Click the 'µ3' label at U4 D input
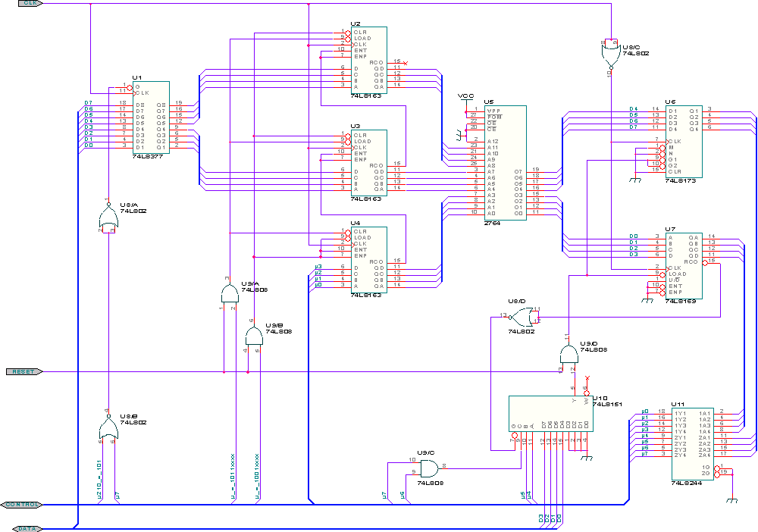The width and height of the screenshot is (758, 532). coord(318,267)
